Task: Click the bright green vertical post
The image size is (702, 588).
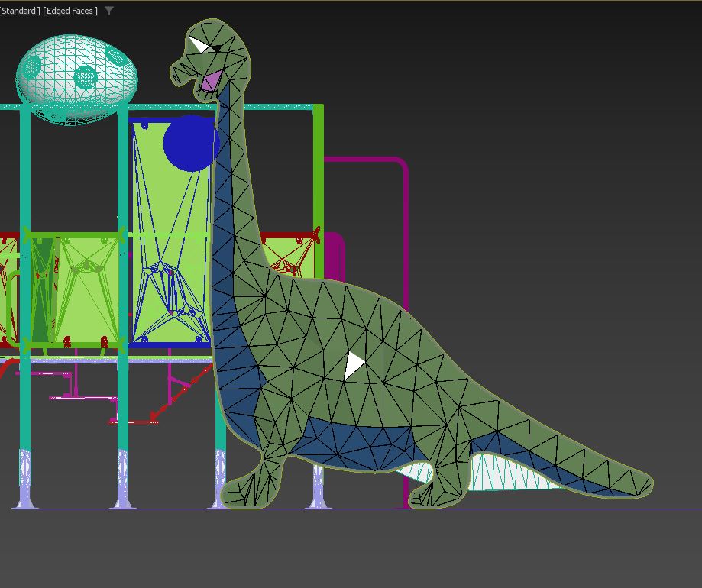Action: coord(319,176)
